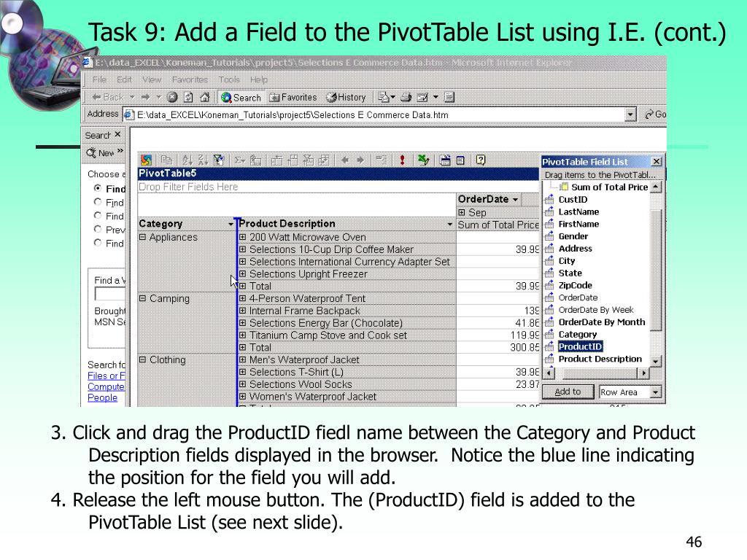Click the Move to Row Area icon
This screenshot has width=747, height=560.
(276, 160)
